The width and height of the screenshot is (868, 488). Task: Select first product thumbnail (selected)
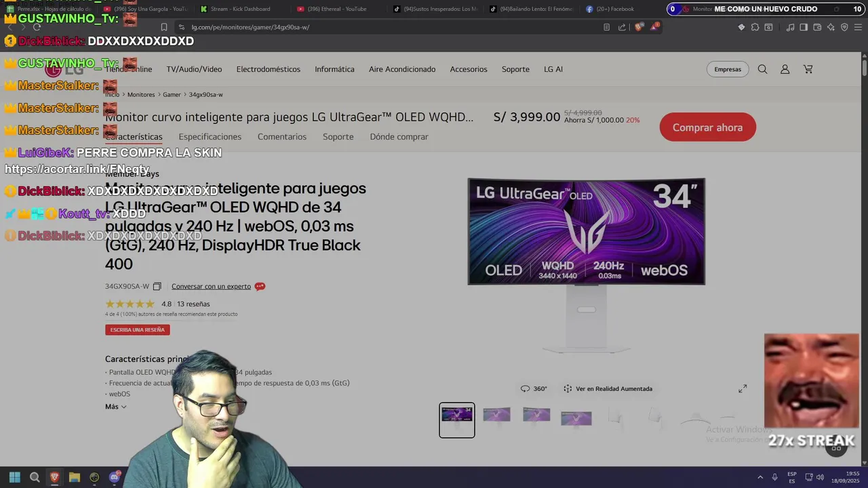(x=457, y=420)
